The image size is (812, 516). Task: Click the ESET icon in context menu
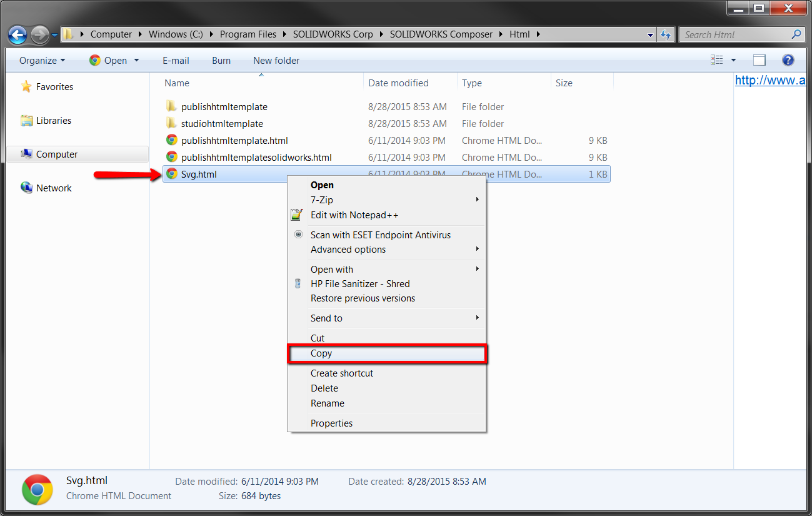point(298,235)
